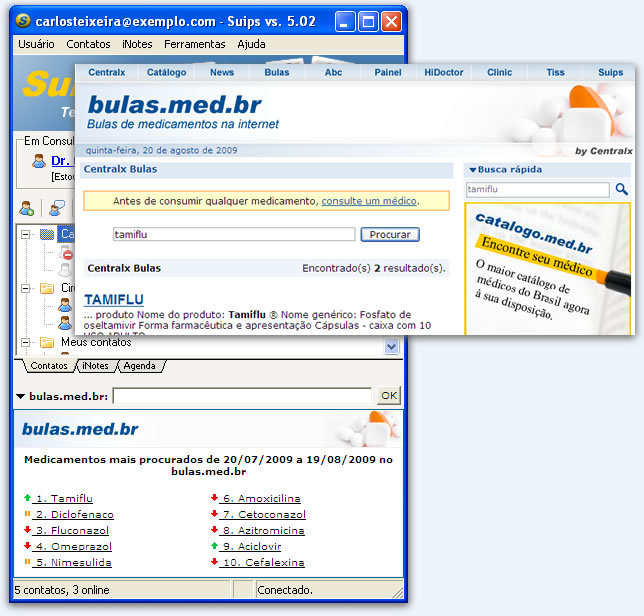Click the chat message icon in toolbar
Image resolution: width=644 pixels, height=616 pixels.
click(56, 209)
